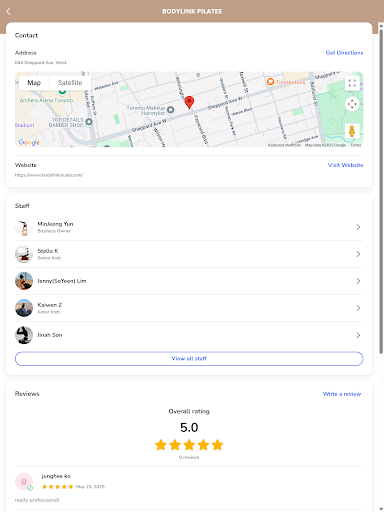Click the Sheppard Ave West address text
Image resolution: width=384 pixels, height=512 pixels.
point(40,63)
